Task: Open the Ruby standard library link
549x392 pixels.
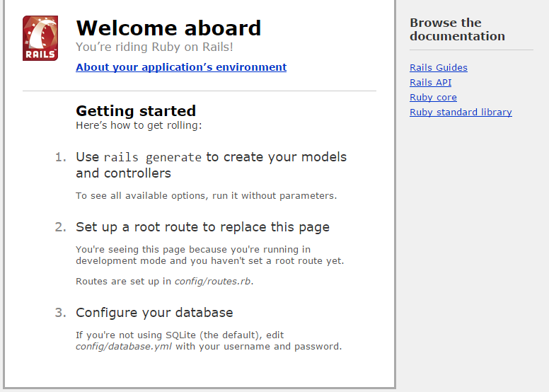Action: pos(461,112)
